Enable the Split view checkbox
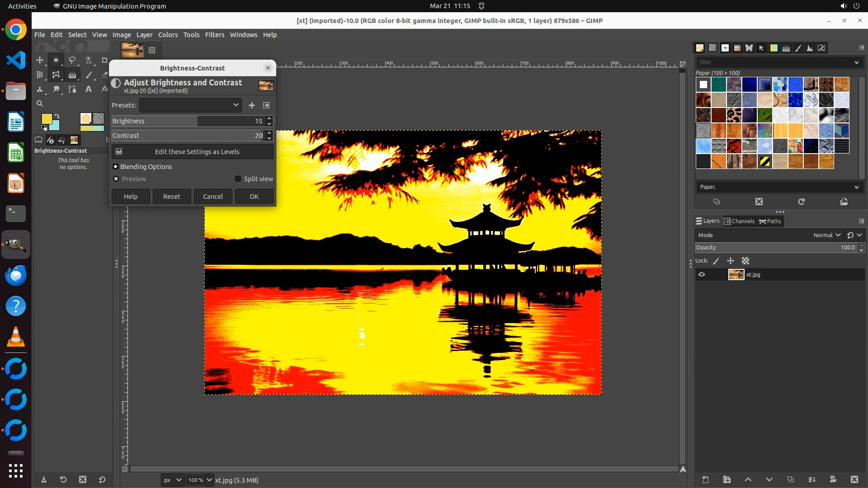Screen dimensions: 868x488 pos(238,179)
